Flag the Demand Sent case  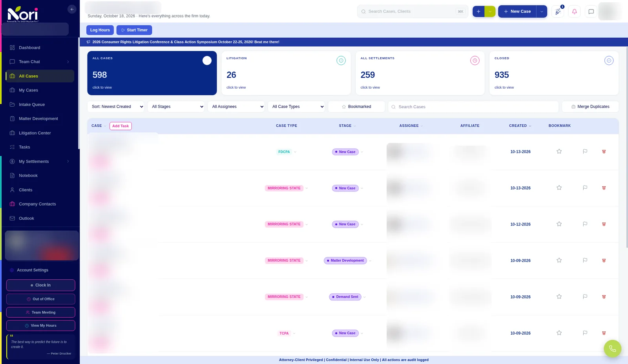point(585,297)
